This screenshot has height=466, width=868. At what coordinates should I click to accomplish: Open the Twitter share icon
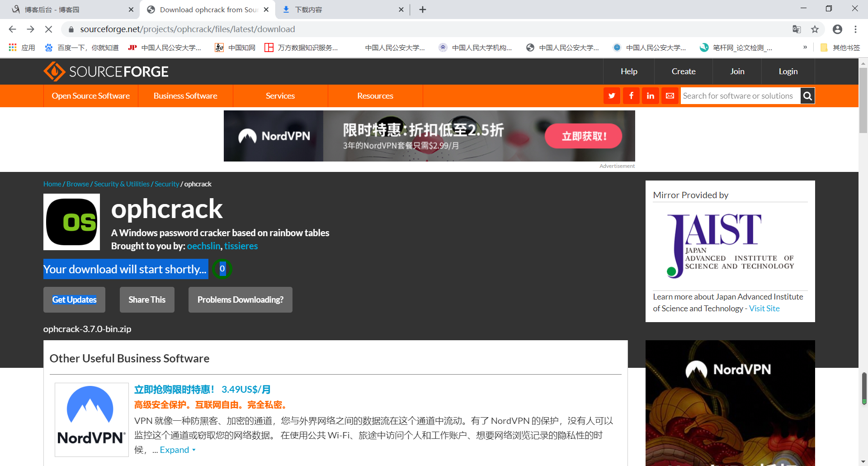coord(612,96)
